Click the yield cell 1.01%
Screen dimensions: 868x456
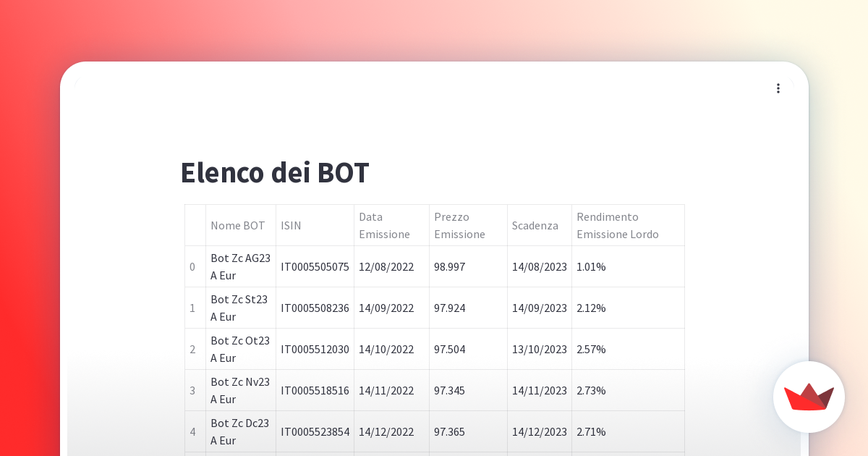click(629, 266)
